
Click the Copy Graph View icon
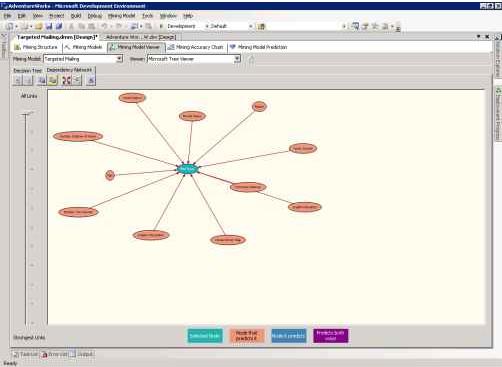pyautogui.click(x=42, y=80)
